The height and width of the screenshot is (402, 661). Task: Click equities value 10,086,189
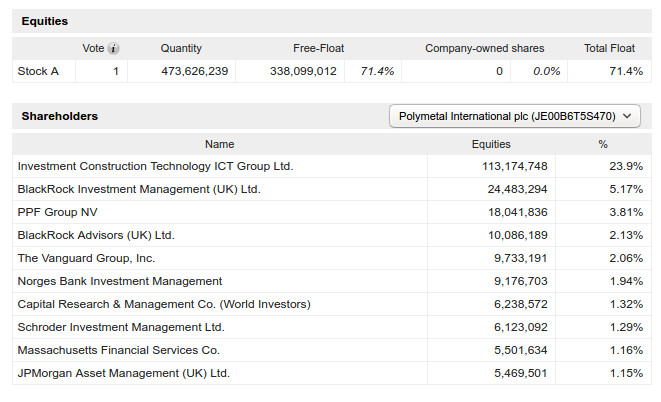[518, 236]
